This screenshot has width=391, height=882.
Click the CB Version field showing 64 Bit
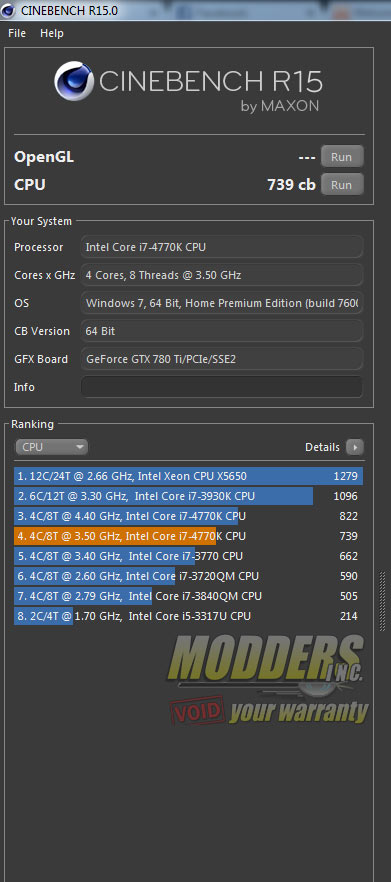222,331
